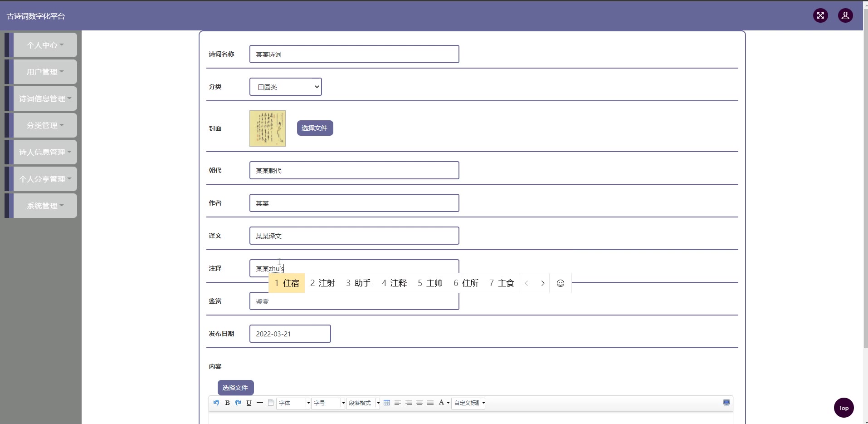Click the Top back-to-top button

844,408
